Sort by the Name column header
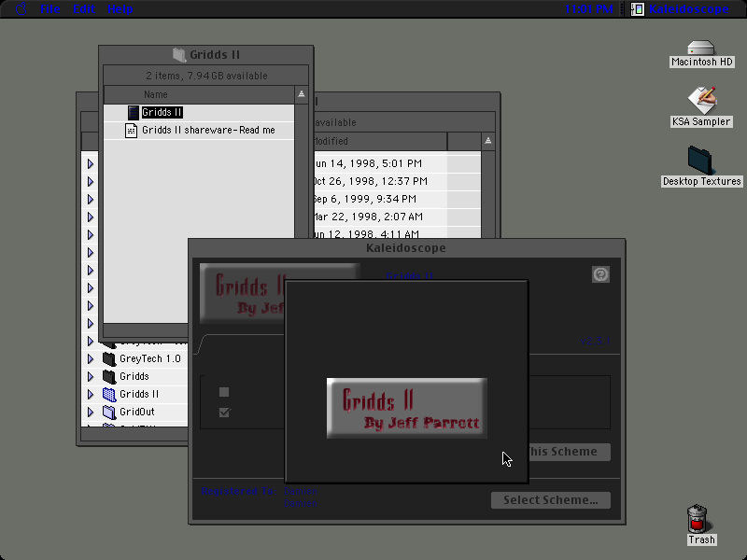Screen dimensions: 747x560 tap(199, 94)
